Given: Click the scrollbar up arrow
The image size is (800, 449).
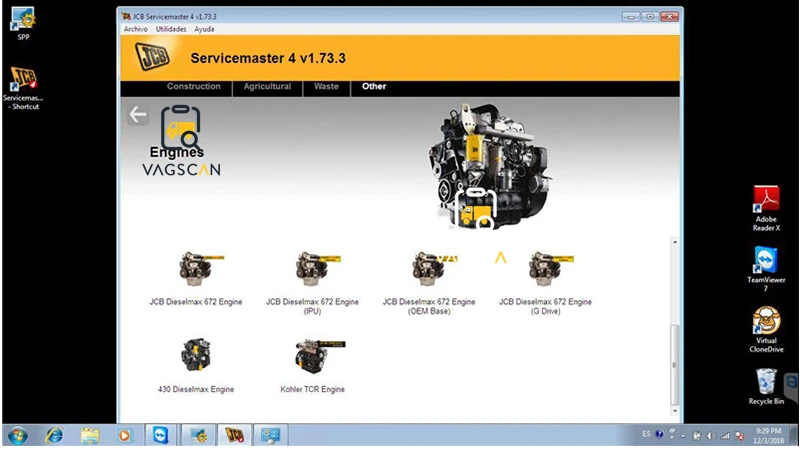Looking at the screenshot, I should click(674, 242).
